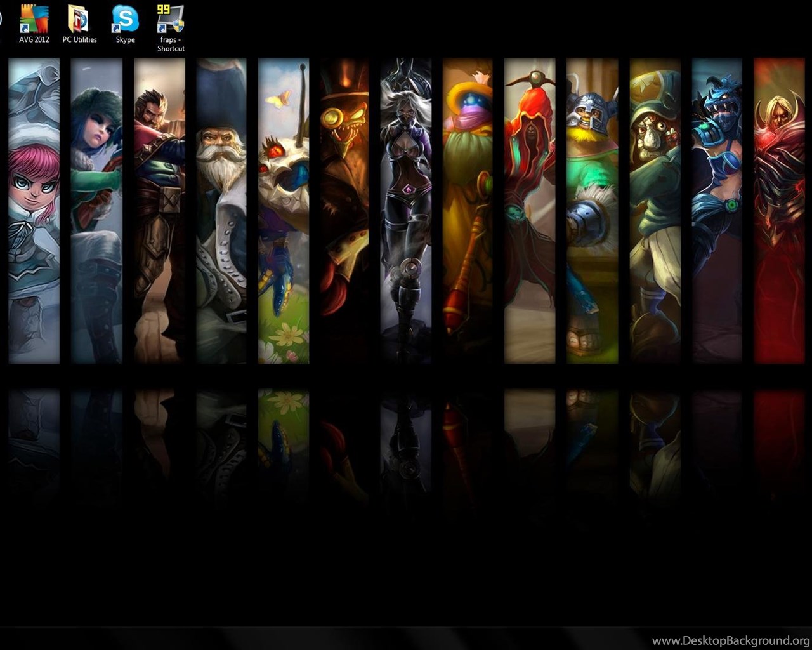This screenshot has height=650, width=812.
Task: Select the blue-haired girl in fur hat panel
Action: 96,209
